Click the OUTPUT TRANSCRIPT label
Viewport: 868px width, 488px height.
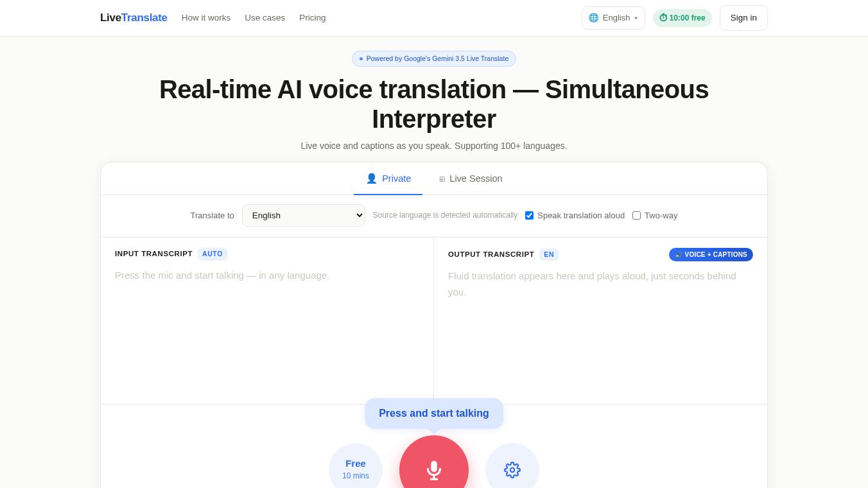(491, 255)
